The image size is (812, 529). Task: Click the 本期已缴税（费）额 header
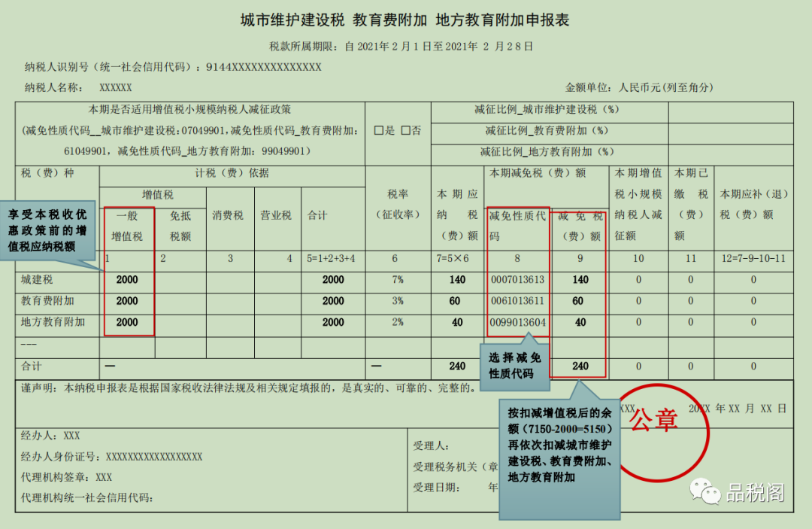pyautogui.click(x=691, y=204)
